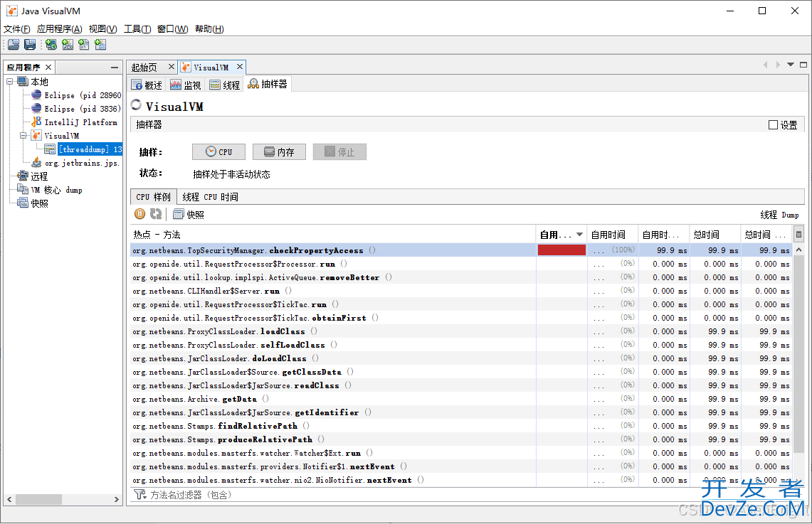Open the 文件(F) menu

point(16,29)
